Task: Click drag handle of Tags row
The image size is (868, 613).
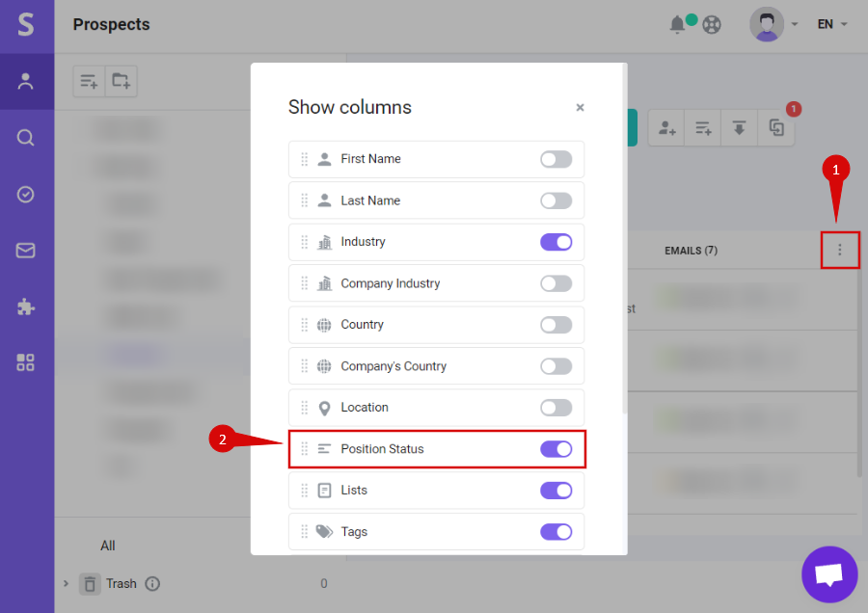Action: [305, 532]
